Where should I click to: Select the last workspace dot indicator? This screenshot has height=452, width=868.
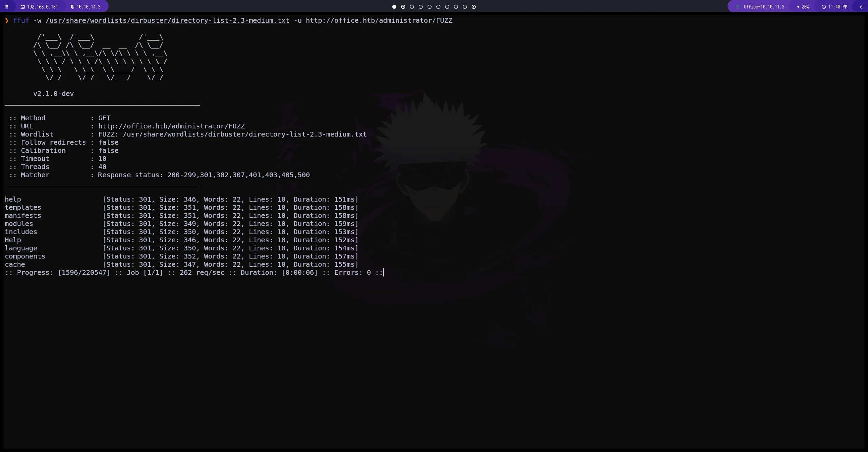(474, 7)
